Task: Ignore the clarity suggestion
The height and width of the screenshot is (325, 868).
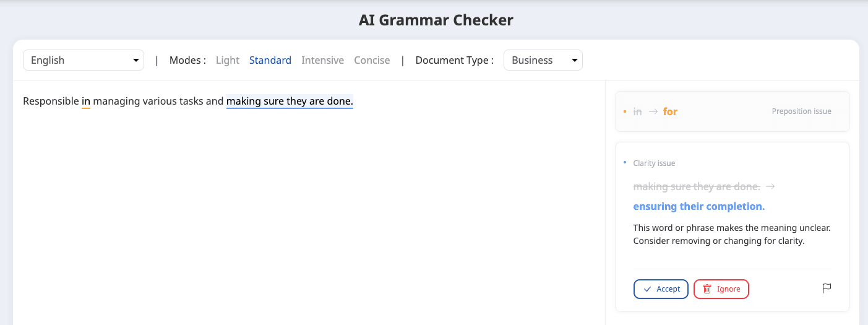Action: [x=721, y=289]
